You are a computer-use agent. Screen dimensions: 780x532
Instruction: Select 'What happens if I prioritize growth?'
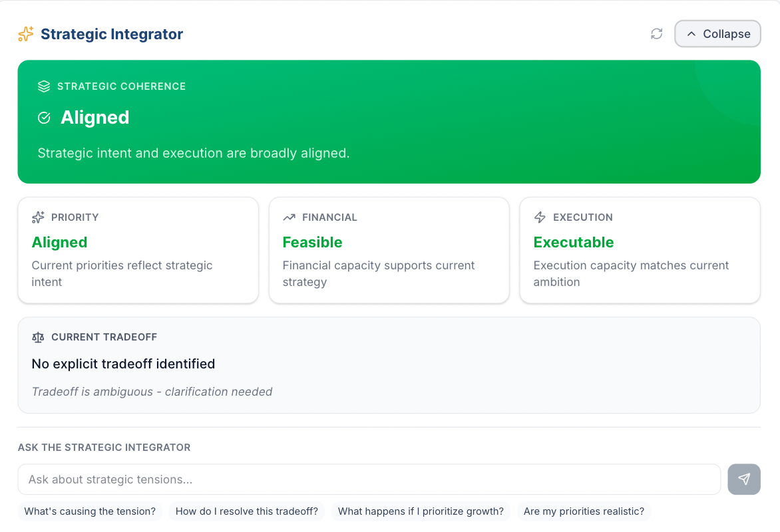tap(420, 511)
